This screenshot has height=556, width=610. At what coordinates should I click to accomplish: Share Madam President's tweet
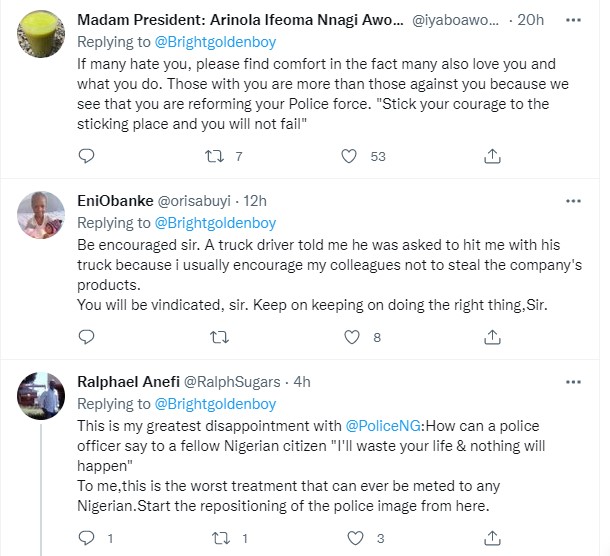click(x=492, y=156)
